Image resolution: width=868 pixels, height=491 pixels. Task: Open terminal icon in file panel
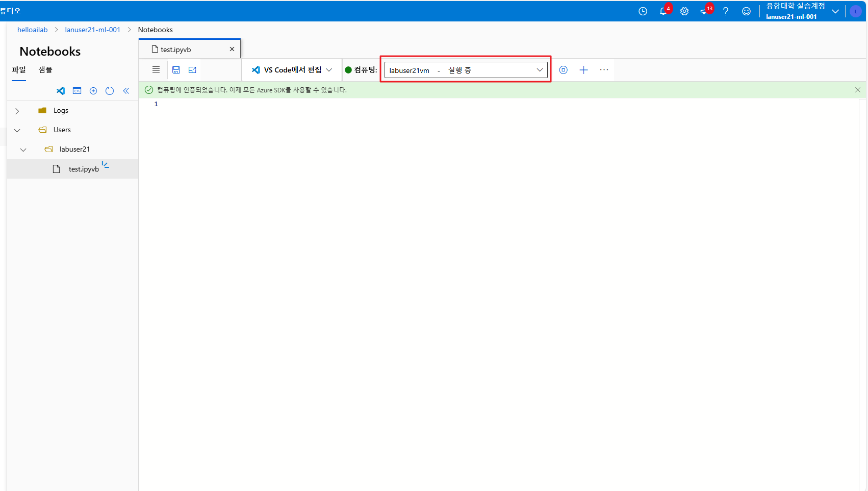pyautogui.click(x=77, y=91)
